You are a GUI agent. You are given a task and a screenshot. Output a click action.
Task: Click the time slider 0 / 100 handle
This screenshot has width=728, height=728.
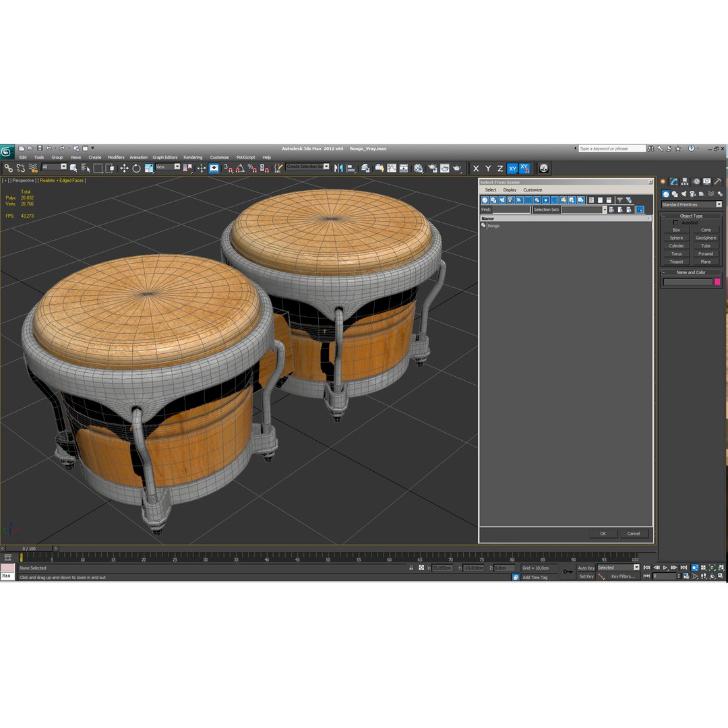(29, 549)
